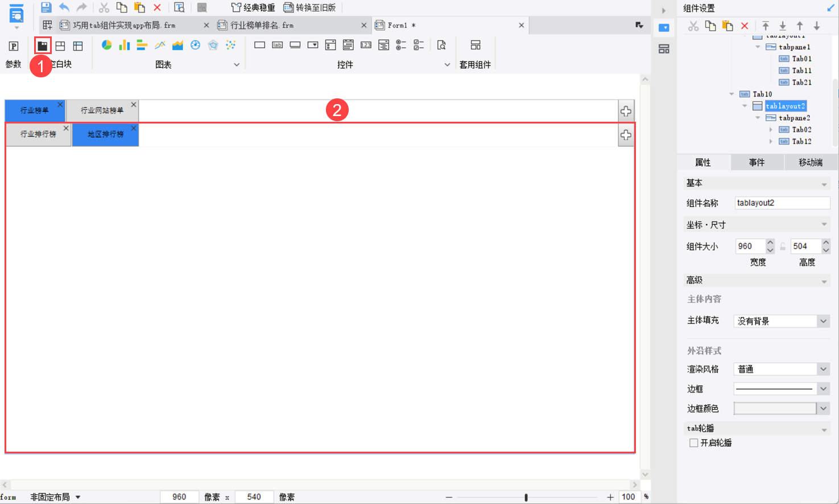Cut using the scissors icon in the main toolbar
Image resolution: width=839 pixels, height=504 pixels.
104,7
